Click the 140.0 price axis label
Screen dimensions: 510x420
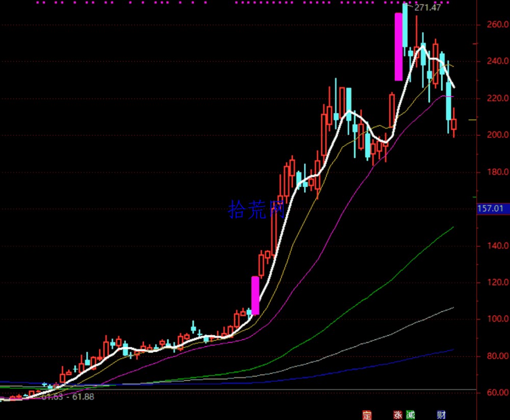(x=498, y=246)
